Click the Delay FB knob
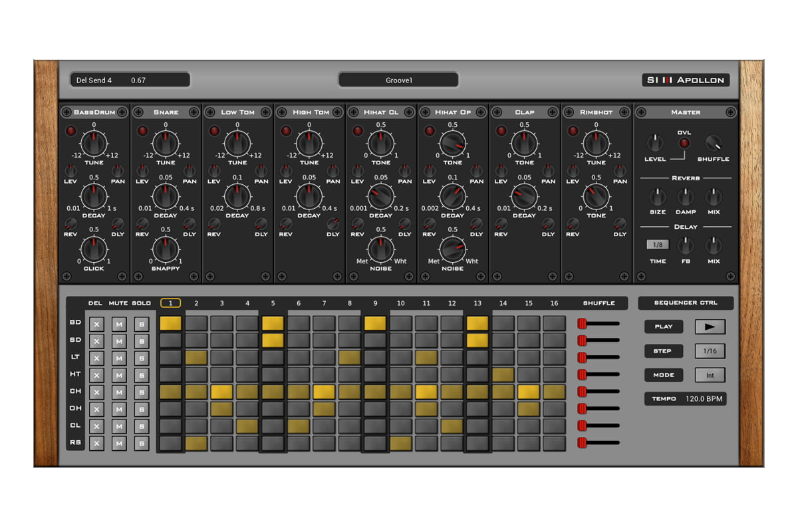The image size is (798, 532). click(686, 245)
